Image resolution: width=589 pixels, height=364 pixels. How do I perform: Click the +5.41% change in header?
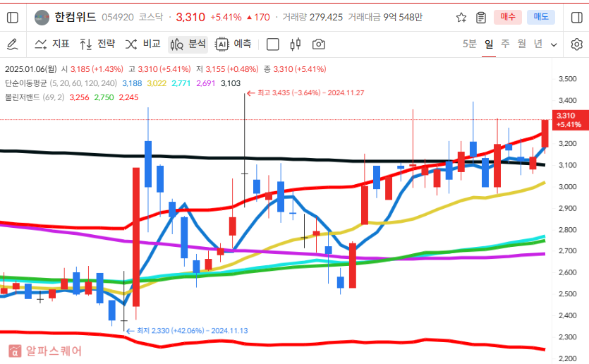click(x=226, y=17)
